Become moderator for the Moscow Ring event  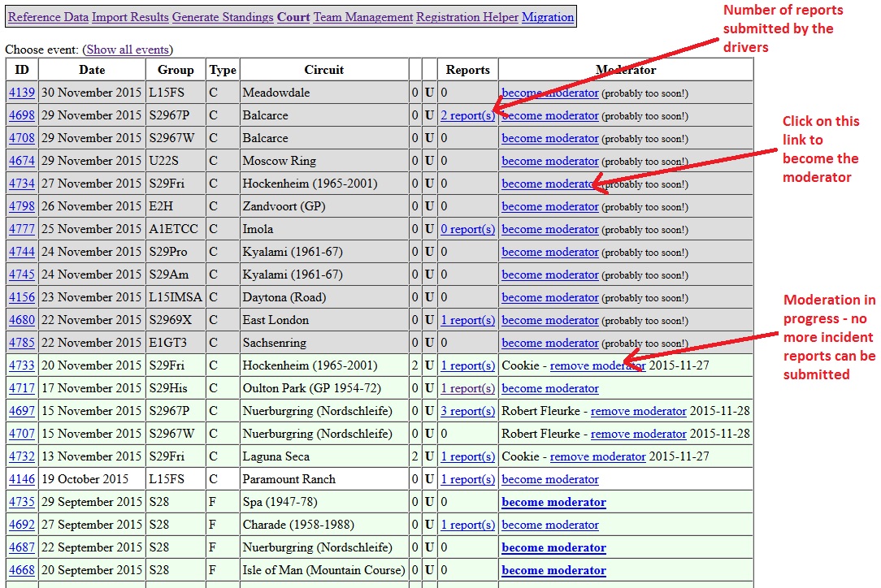point(550,161)
